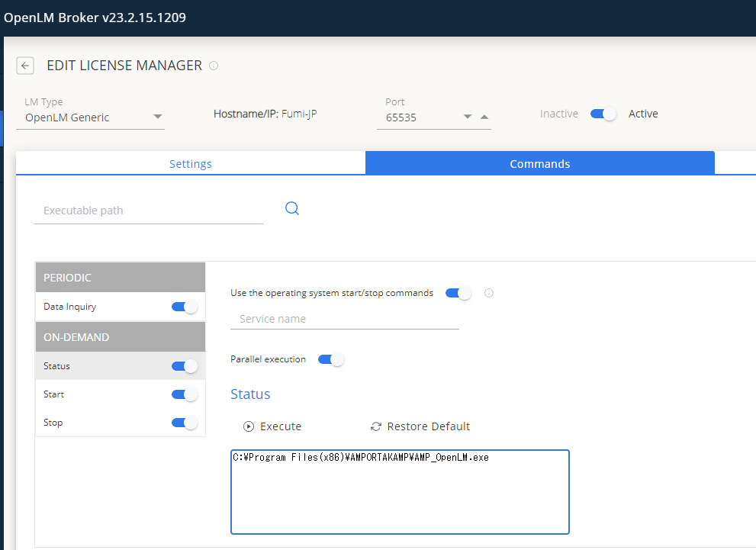Select Start in the on-demand command list
The height and width of the screenshot is (550, 756).
coord(84,394)
